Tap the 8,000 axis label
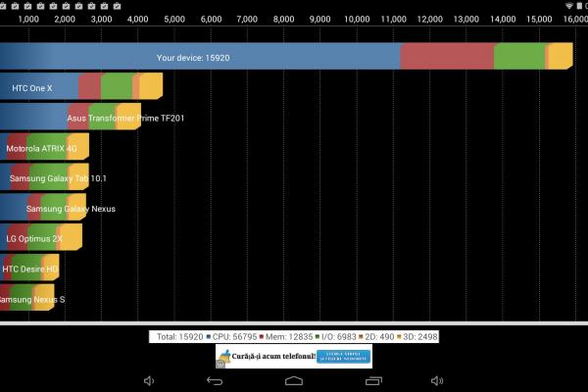This screenshot has height=392, width=588. pyautogui.click(x=283, y=20)
